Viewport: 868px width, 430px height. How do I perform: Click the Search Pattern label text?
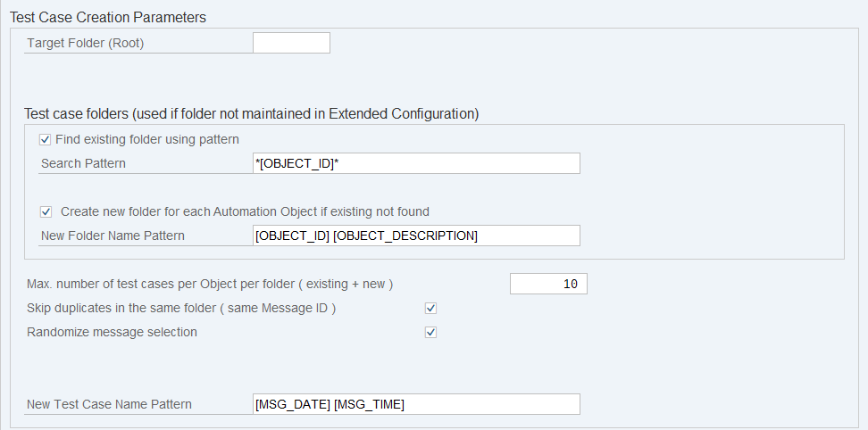[x=83, y=163]
